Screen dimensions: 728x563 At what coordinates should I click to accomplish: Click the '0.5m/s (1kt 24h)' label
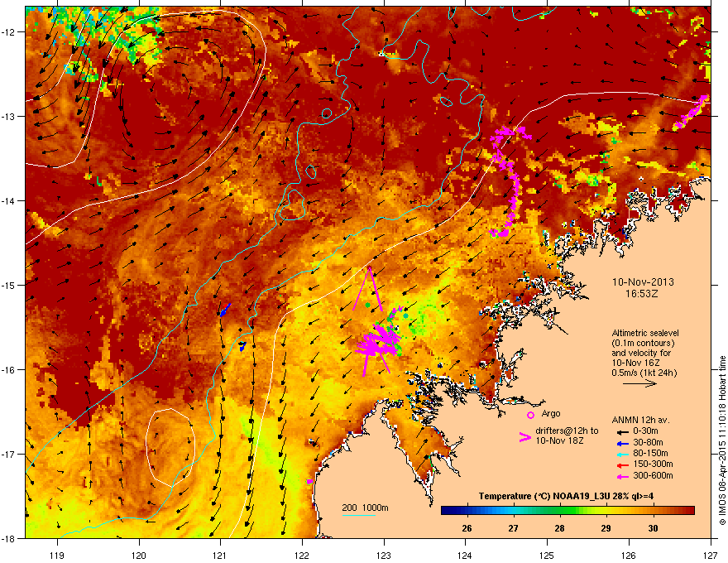pyautogui.click(x=644, y=373)
